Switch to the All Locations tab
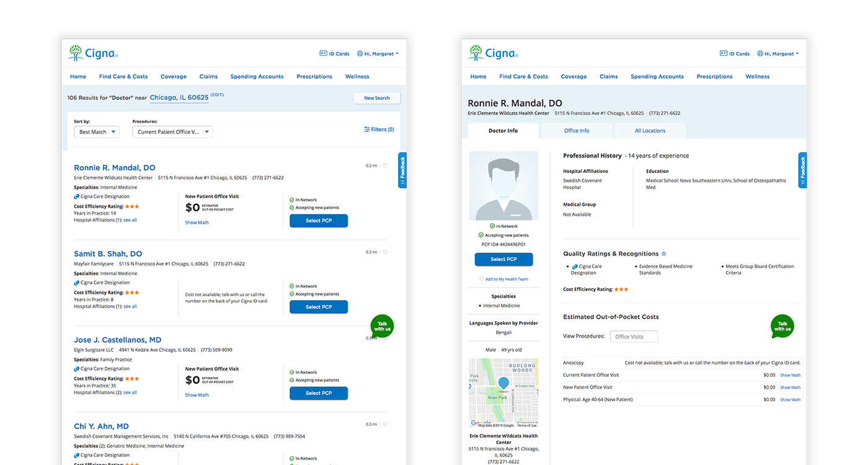This screenshot has height=465, width=868. (650, 131)
